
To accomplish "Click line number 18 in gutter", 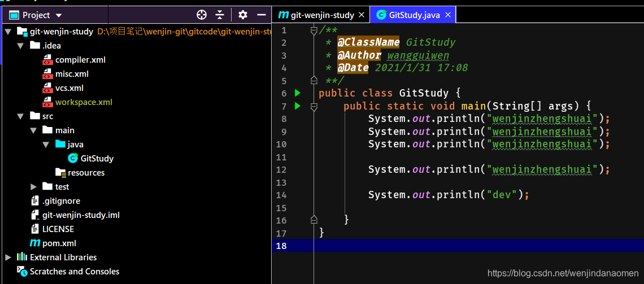I will click(x=281, y=246).
